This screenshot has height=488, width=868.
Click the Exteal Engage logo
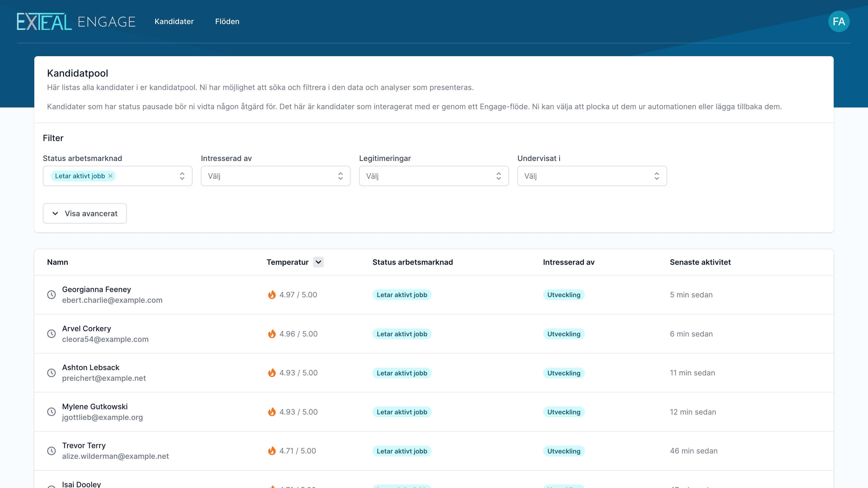pos(76,22)
